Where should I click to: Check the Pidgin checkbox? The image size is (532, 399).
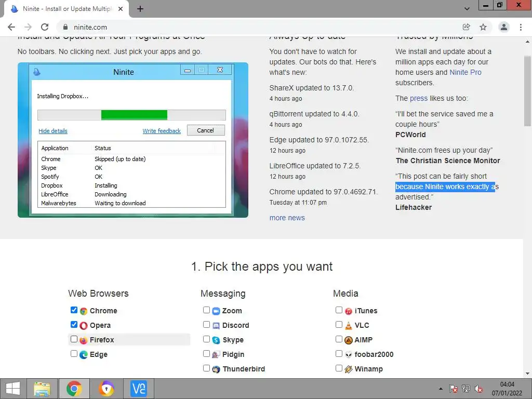pyautogui.click(x=206, y=353)
